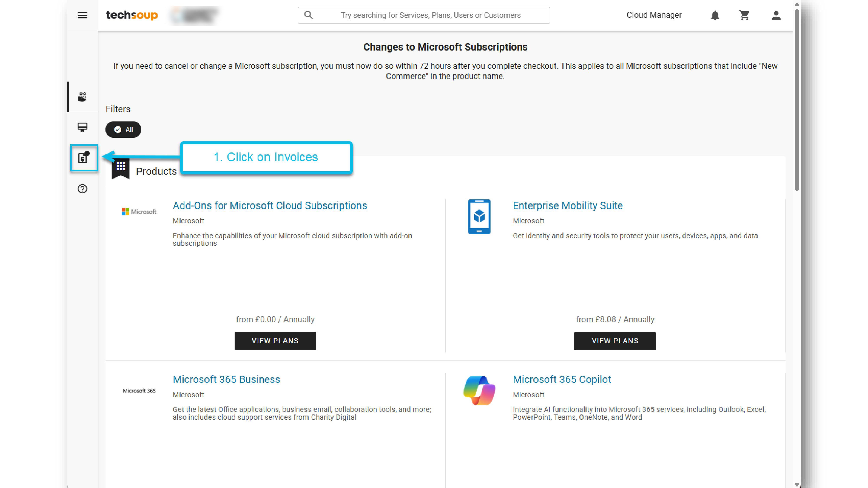This screenshot has height=488, width=868.
Task: Click the 'from £0.00 / Annually' price text
Action: click(x=275, y=319)
